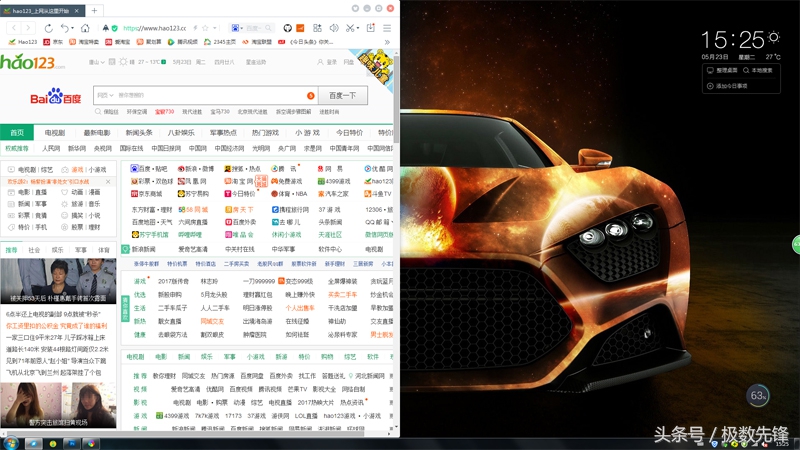Screen dimensions: 800x450
Task: Select the 社会 news tab
Action: pos(34,250)
